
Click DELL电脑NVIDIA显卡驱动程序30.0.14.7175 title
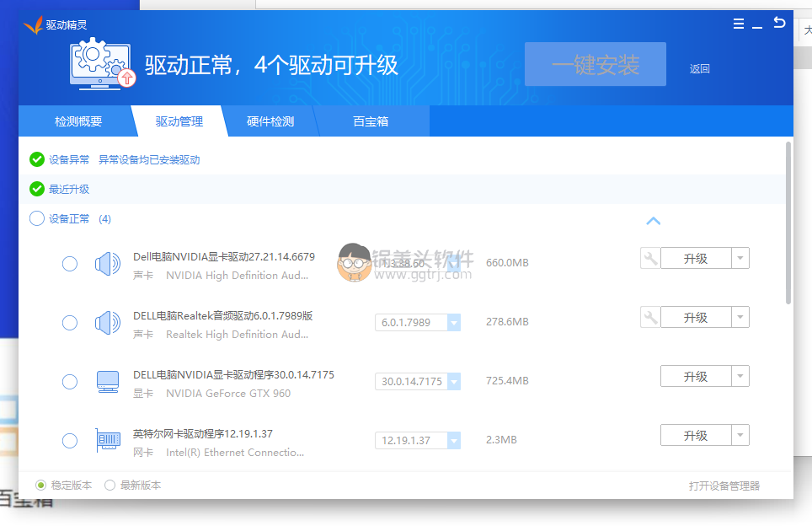[233, 374]
